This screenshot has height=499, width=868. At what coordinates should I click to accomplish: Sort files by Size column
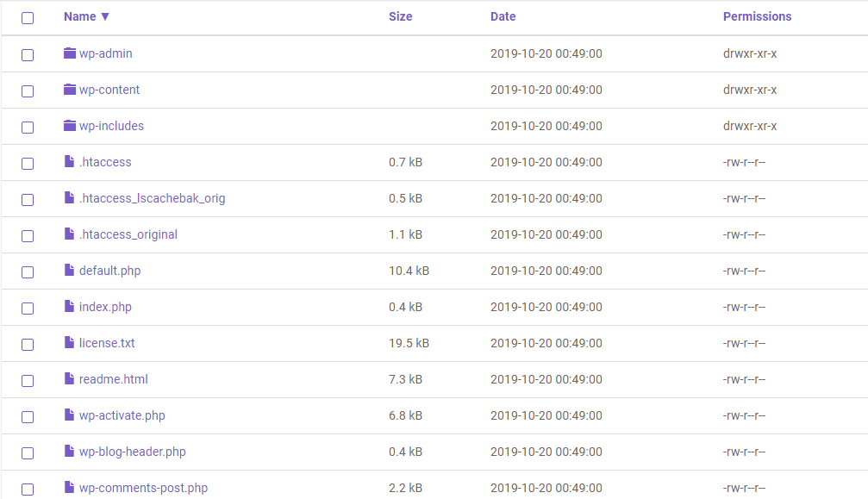[400, 16]
